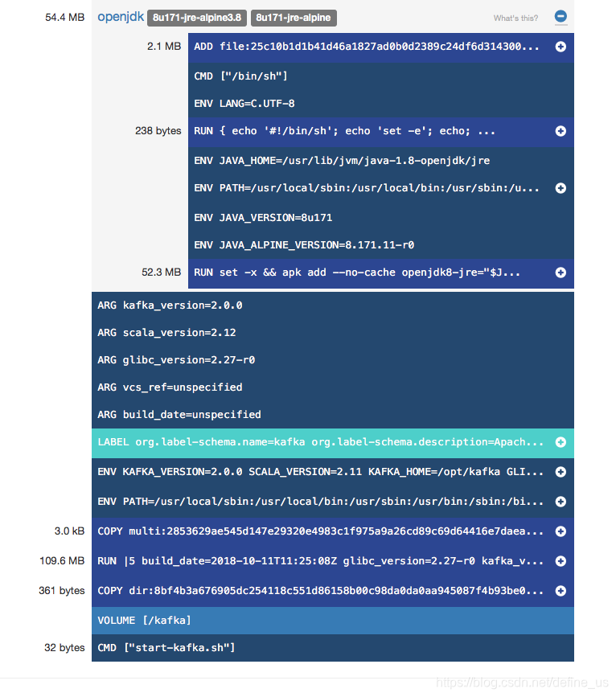616x697 pixels.
Task: Expand the COPY multi:2853629ae layer
Action: [561, 531]
